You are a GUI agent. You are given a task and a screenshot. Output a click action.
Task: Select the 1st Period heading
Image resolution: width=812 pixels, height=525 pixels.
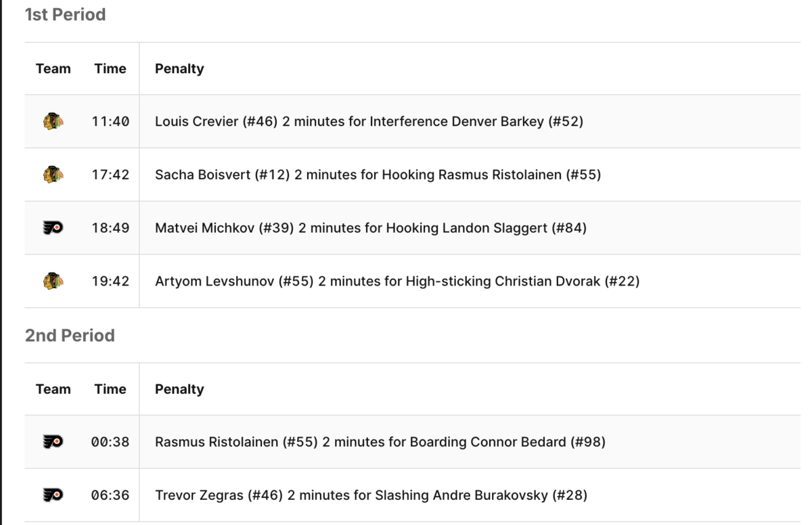[65, 14]
